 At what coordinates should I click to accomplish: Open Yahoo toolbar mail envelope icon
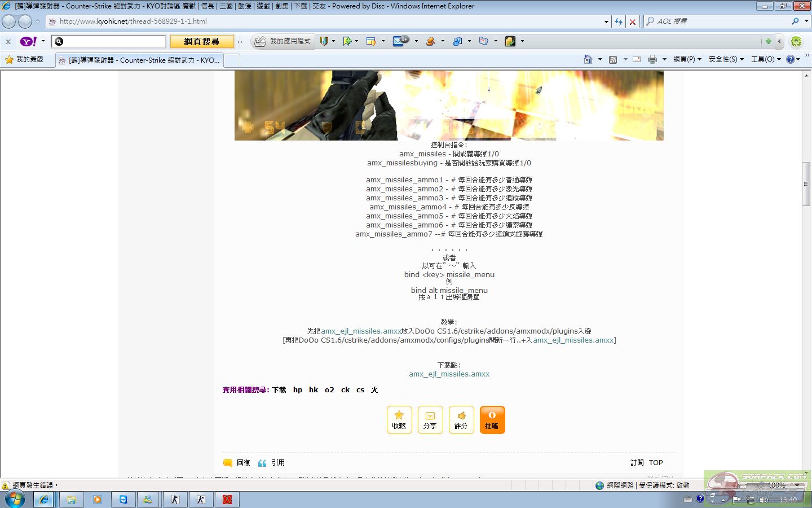click(x=400, y=41)
